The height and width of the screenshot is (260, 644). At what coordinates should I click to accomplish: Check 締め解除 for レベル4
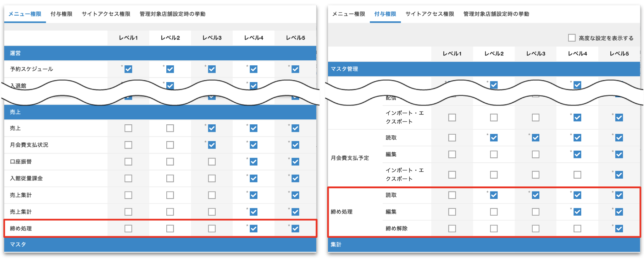(x=577, y=228)
